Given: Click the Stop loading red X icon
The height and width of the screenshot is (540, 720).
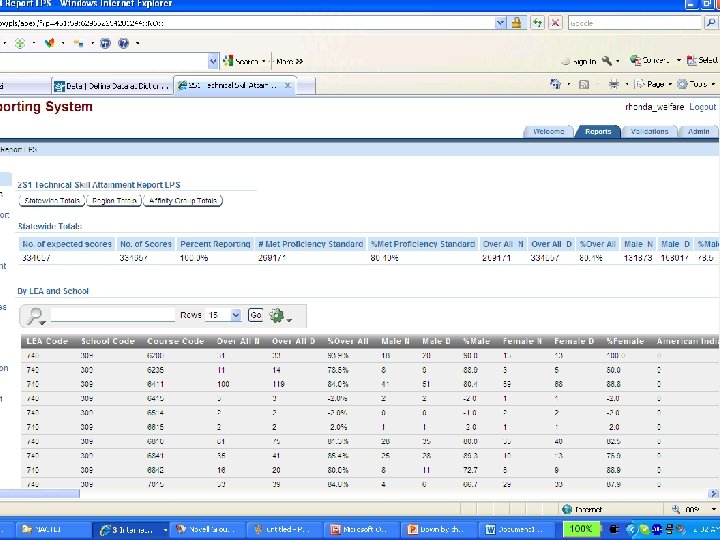Looking at the screenshot, I should (555, 22).
